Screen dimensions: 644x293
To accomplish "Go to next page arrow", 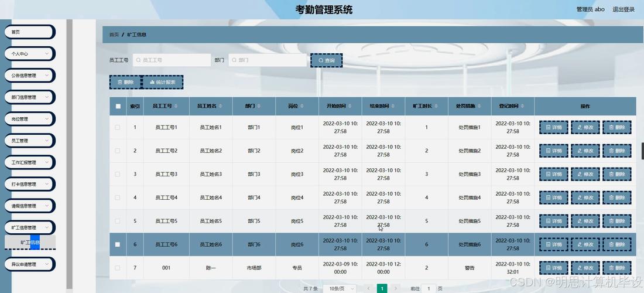I will tap(395, 288).
